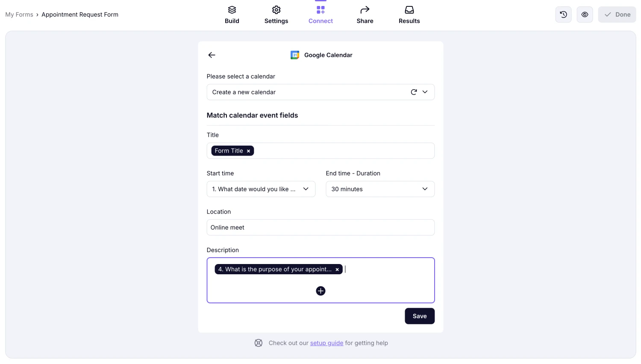Remove the appointment purpose chip from Description
Image resolution: width=641 pixels, height=364 pixels.
tap(337, 269)
